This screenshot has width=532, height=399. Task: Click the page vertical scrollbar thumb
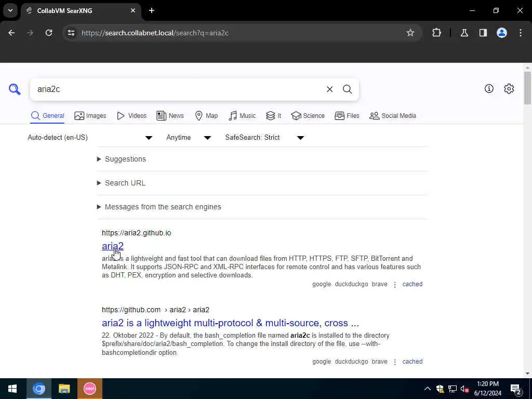(527, 87)
